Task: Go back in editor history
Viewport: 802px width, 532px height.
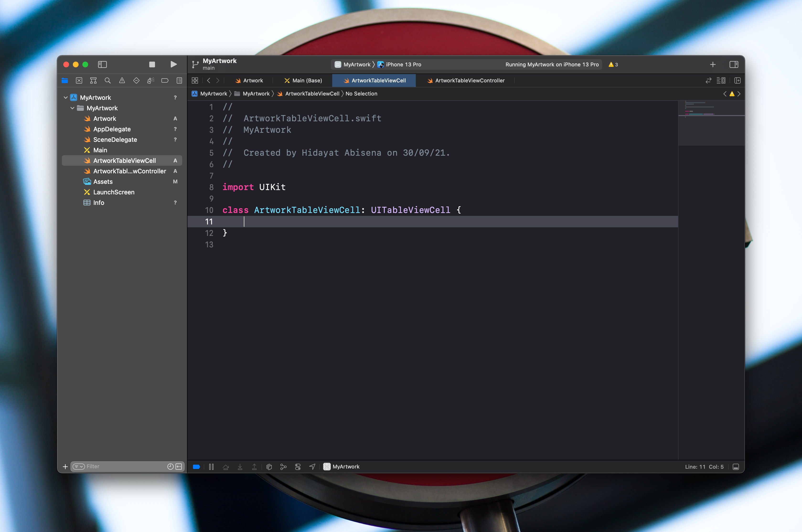Action: (x=209, y=80)
